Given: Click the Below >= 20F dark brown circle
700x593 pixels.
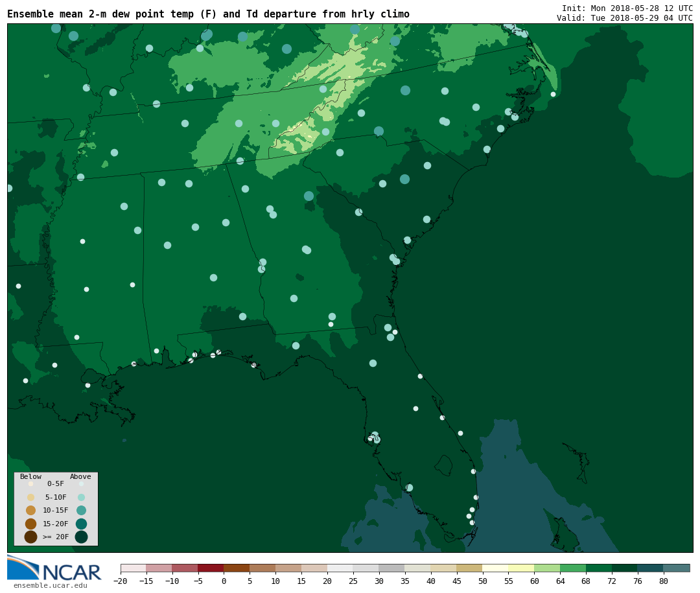Looking at the screenshot, I should [31, 537].
